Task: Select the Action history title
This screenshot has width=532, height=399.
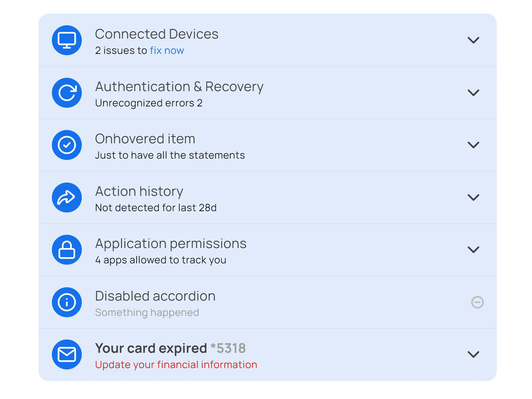Action: [139, 192]
